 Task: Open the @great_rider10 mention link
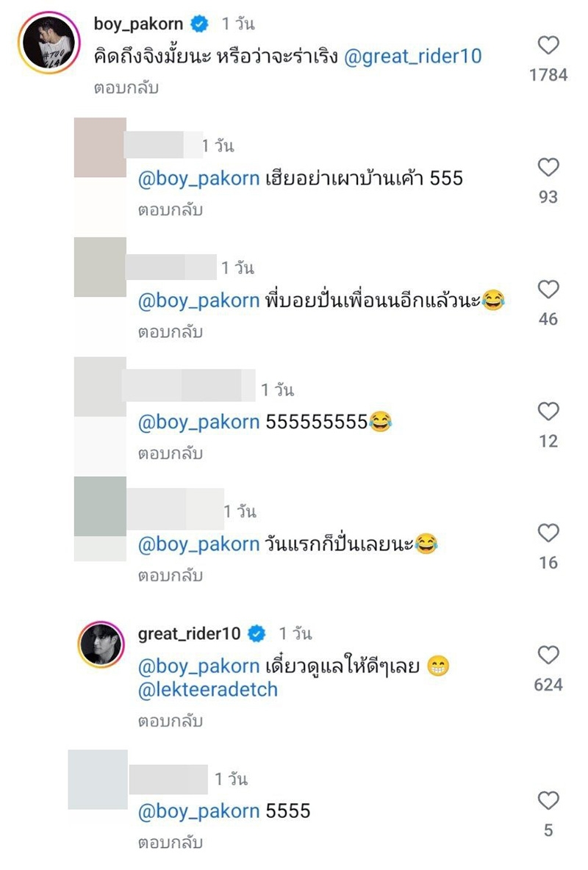point(412,57)
